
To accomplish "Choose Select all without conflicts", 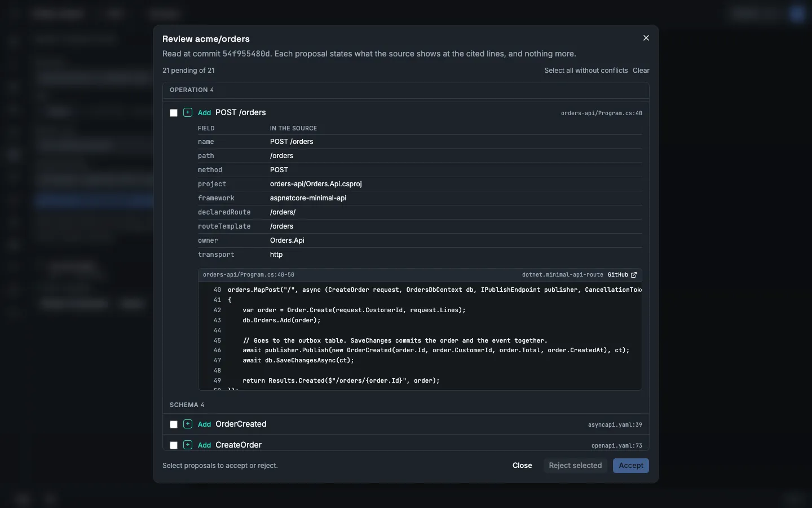I will (x=586, y=71).
